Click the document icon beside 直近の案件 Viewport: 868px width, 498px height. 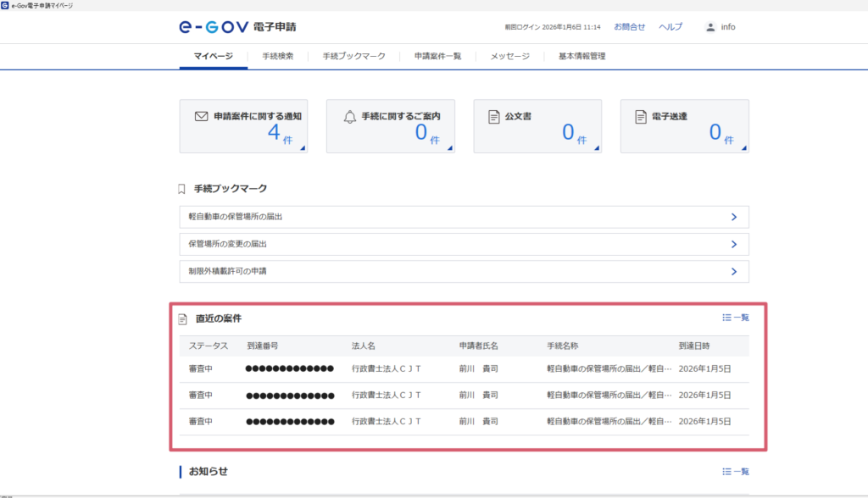tap(182, 318)
